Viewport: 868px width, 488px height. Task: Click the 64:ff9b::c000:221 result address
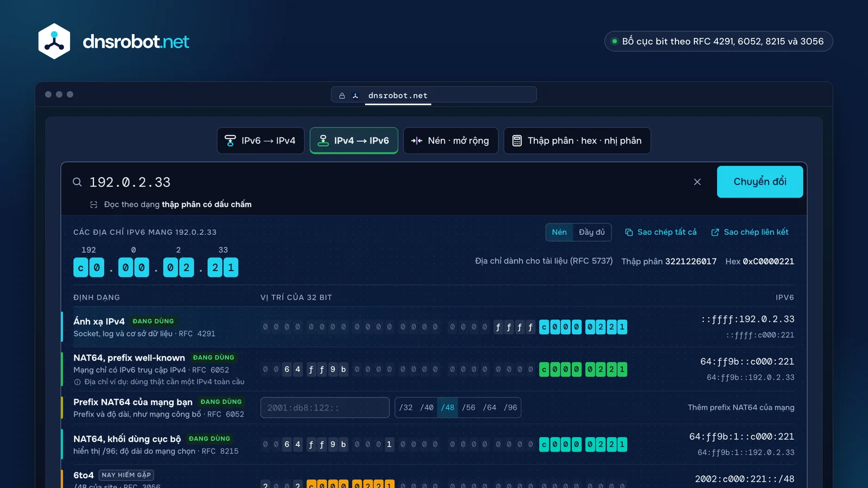pos(747,361)
